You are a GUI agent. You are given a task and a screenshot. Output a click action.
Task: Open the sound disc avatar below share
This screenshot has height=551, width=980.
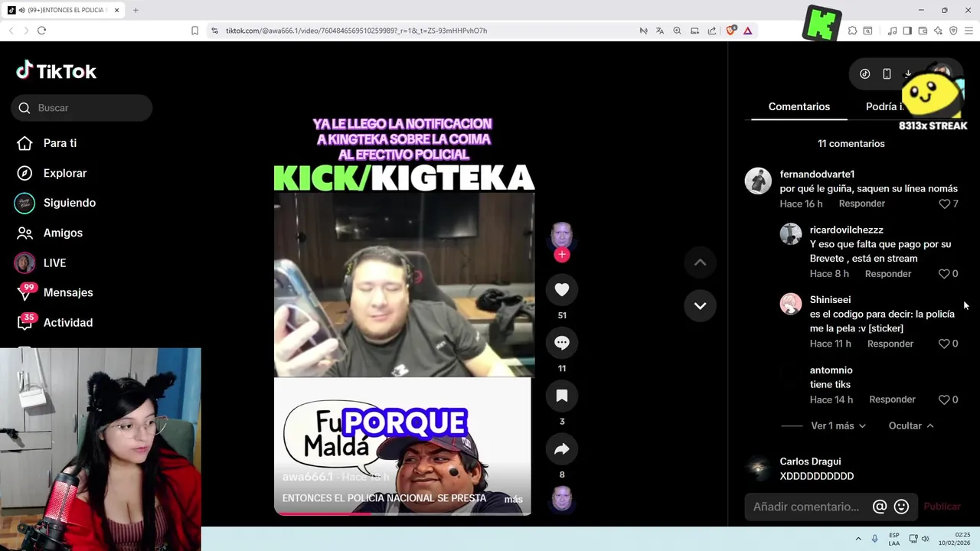tap(562, 499)
